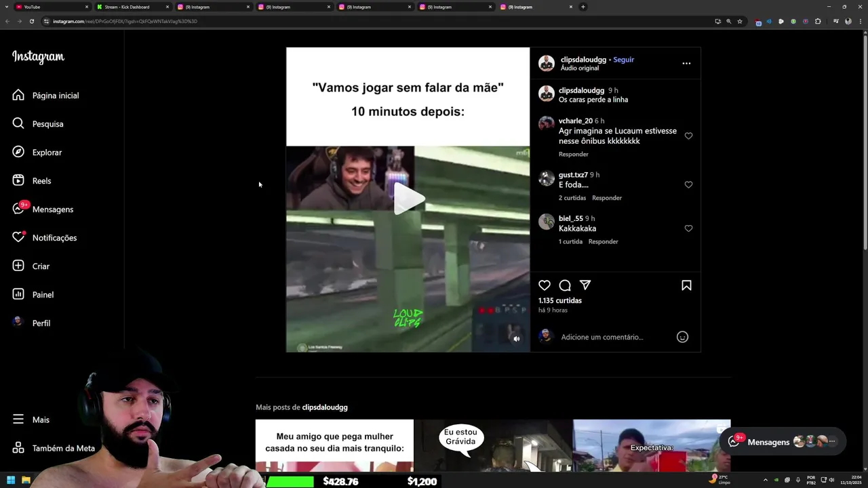Open Página inicial in the sidebar
Image resolution: width=868 pixels, height=488 pixels.
[46, 96]
